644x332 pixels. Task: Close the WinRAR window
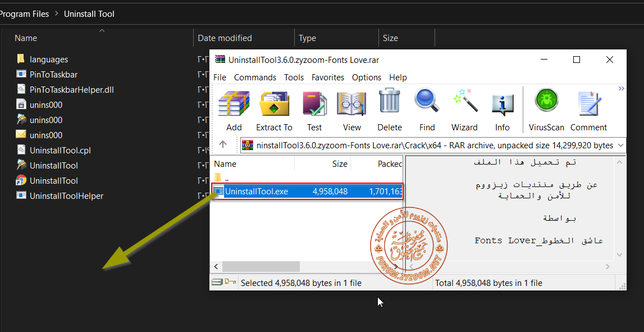[610, 60]
